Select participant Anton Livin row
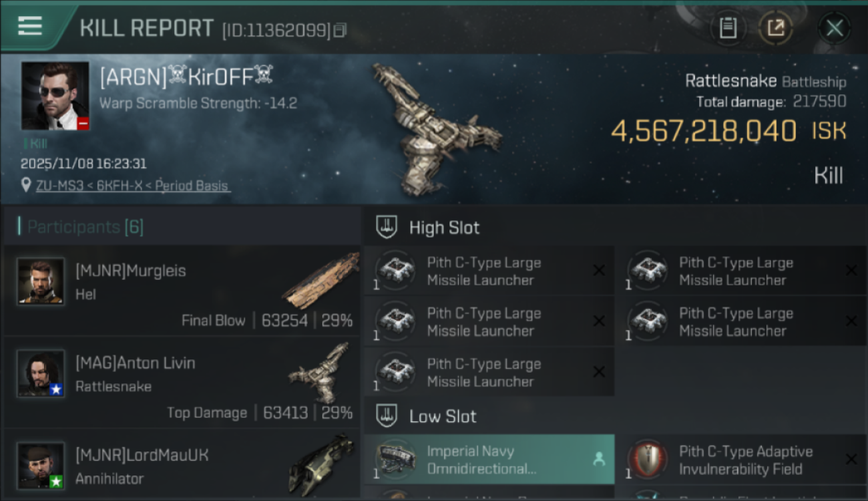 (x=182, y=383)
